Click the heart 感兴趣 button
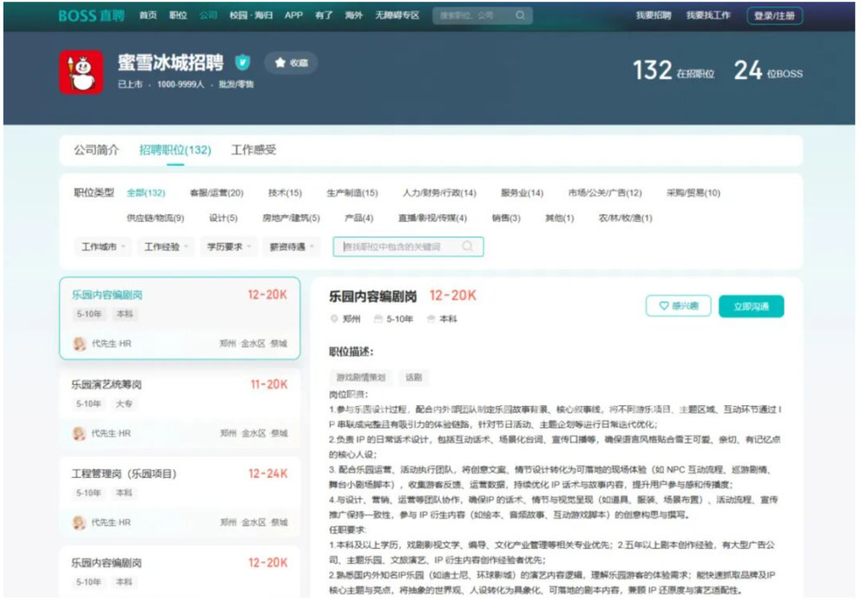This screenshot has height=608, width=868. (678, 306)
